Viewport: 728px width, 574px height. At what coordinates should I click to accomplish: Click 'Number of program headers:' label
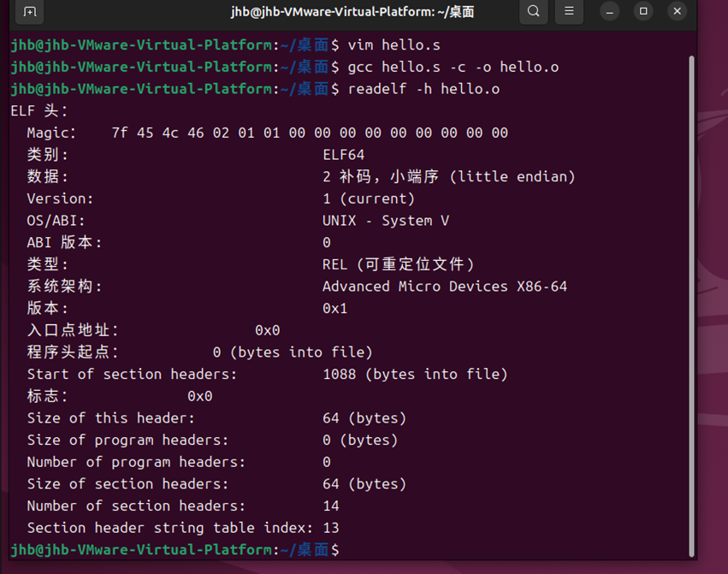[x=136, y=462]
